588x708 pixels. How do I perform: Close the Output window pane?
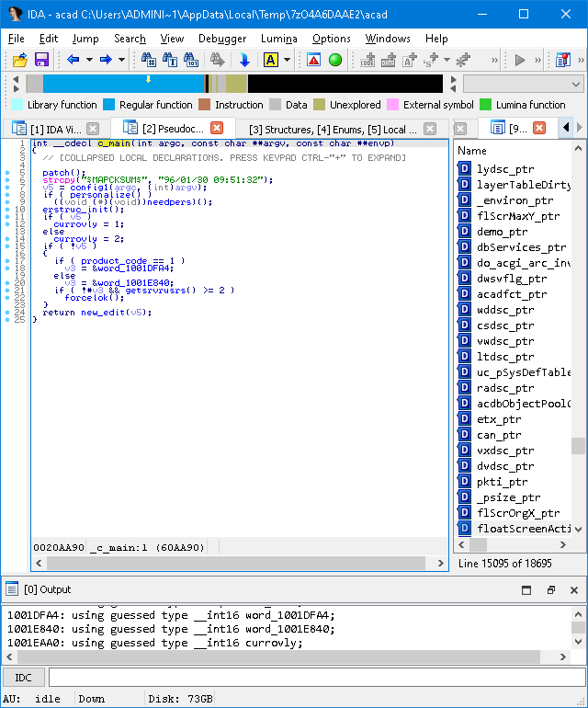click(574, 590)
